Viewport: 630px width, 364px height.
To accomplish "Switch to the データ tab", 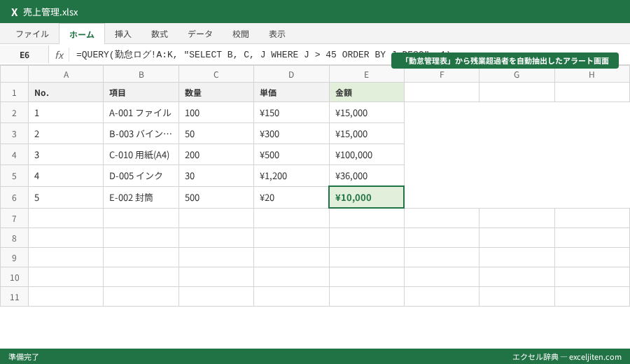I will pyautogui.click(x=200, y=34).
